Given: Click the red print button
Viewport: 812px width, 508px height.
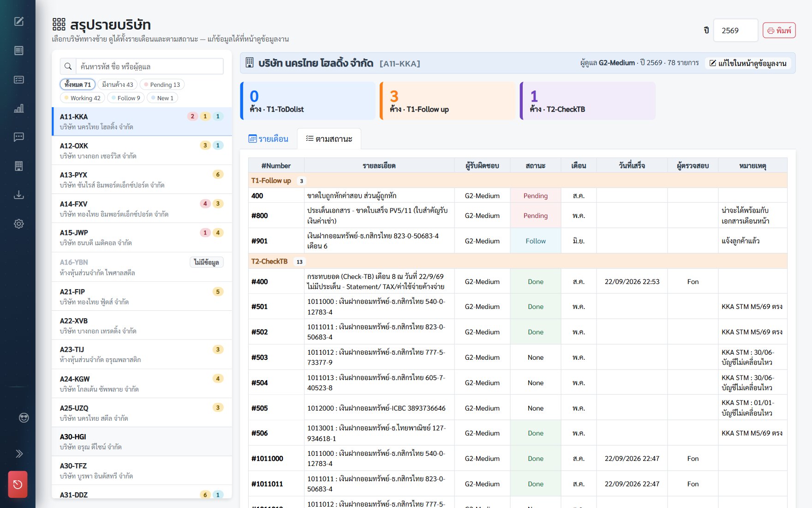Looking at the screenshot, I should tap(779, 30).
